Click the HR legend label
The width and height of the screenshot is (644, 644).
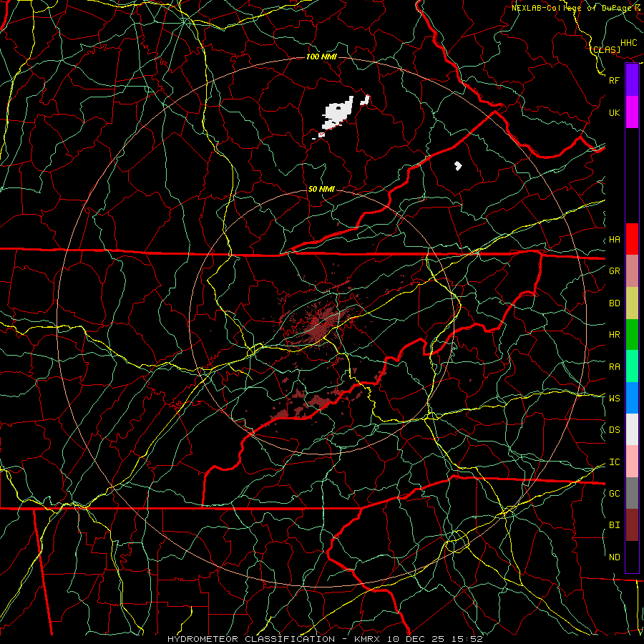click(615, 335)
